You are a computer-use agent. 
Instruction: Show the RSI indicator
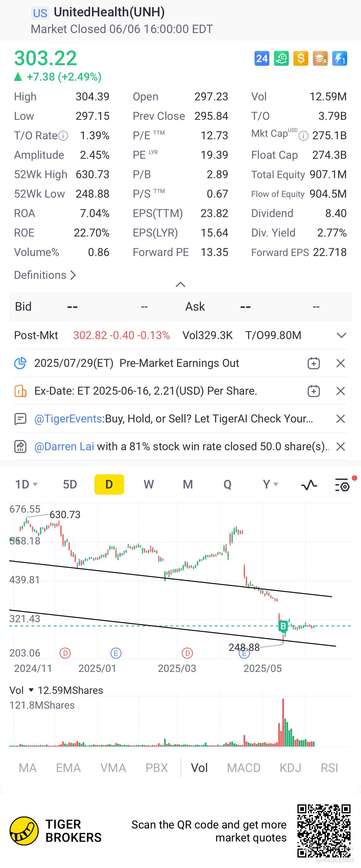[329, 768]
